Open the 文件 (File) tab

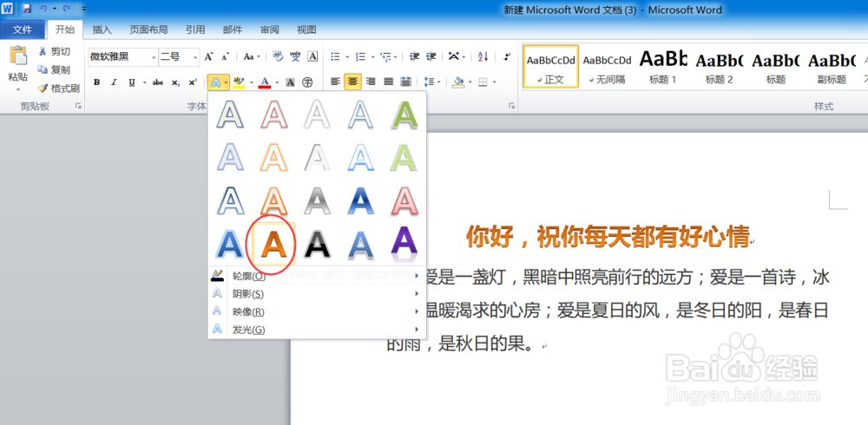click(x=23, y=29)
